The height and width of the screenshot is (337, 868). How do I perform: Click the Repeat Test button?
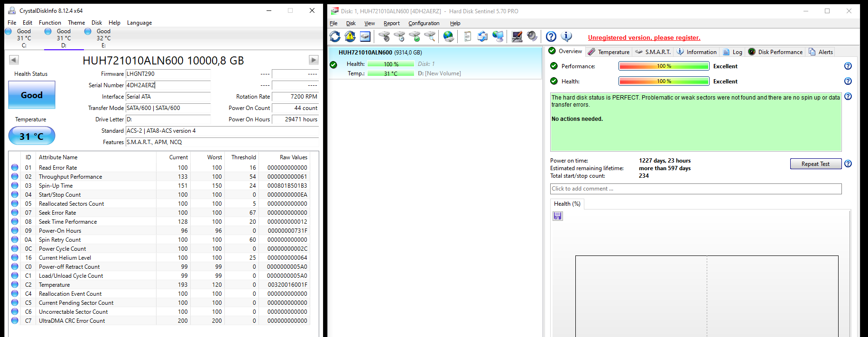point(816,164)
